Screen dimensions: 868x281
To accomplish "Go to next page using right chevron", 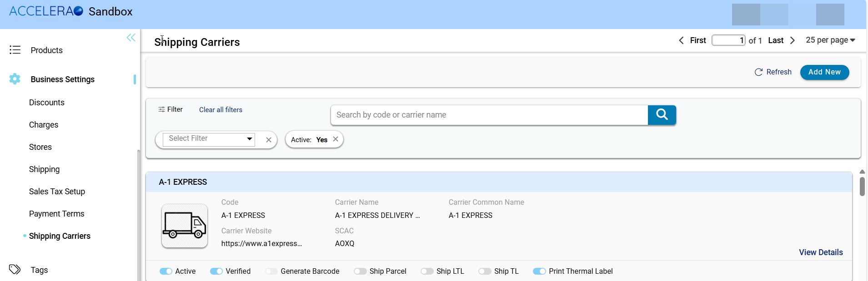I will click(793, 40).
